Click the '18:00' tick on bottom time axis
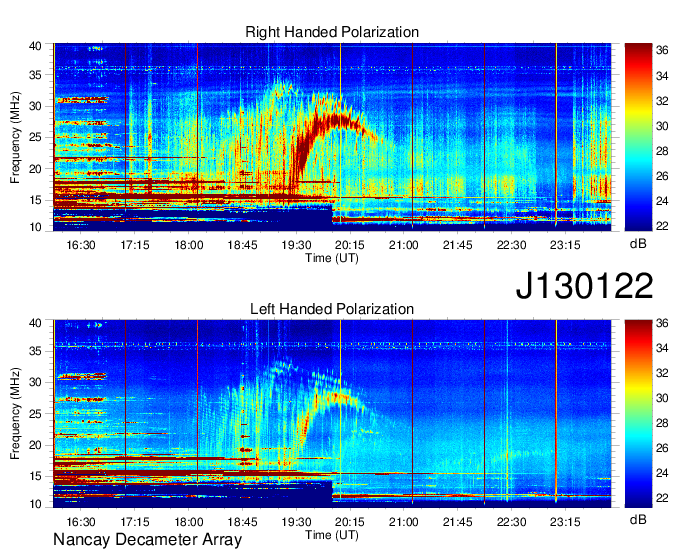Image resolution: width=680 pixels, height=552 pixels. point(189,522)
